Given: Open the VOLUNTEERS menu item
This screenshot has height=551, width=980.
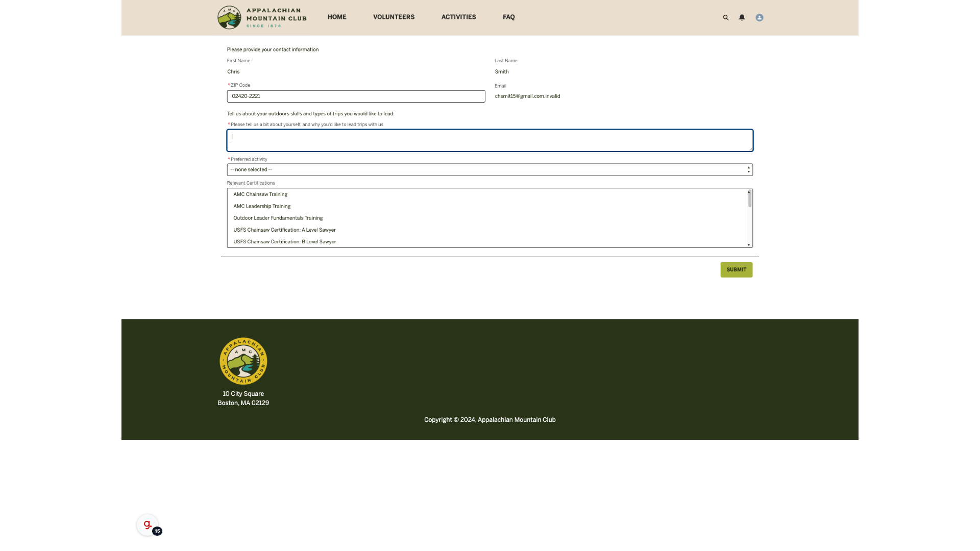Looking at the screenshot, I should click(394, 17).
